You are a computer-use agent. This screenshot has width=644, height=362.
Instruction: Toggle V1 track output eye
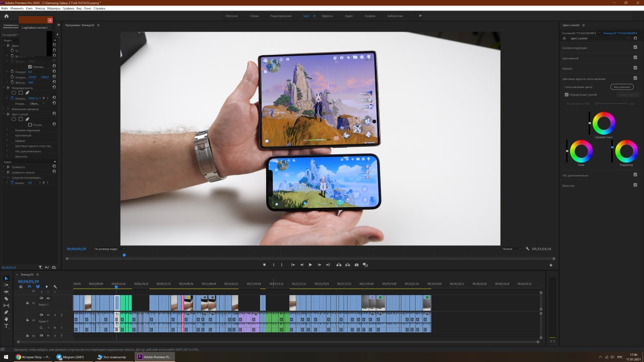[48, 298]
